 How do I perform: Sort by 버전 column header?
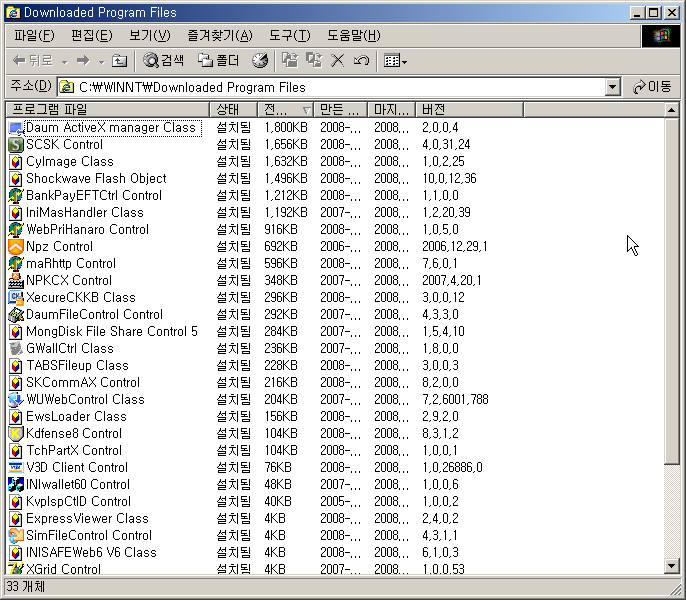tap(469, 109)
